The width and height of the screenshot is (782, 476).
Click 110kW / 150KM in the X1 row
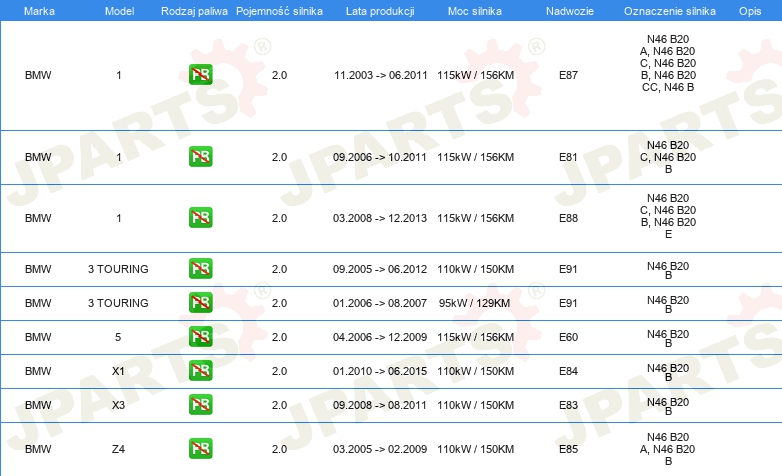[475, 371]
